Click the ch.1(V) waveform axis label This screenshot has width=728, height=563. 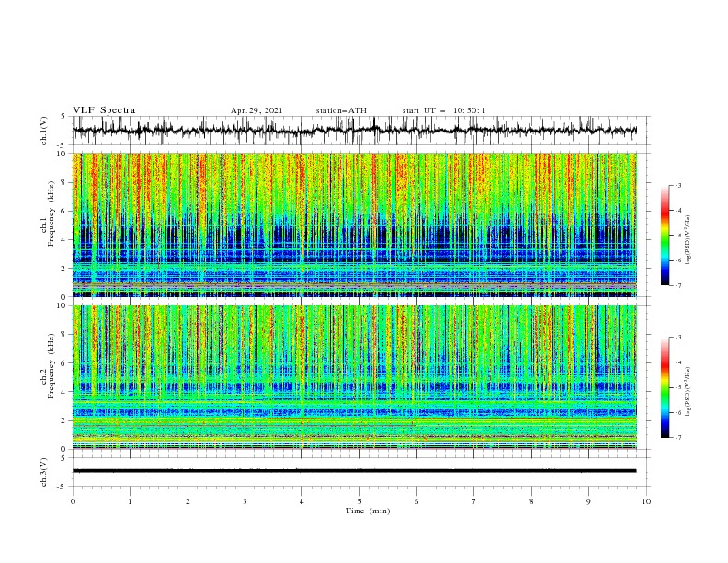coord(43,131)
